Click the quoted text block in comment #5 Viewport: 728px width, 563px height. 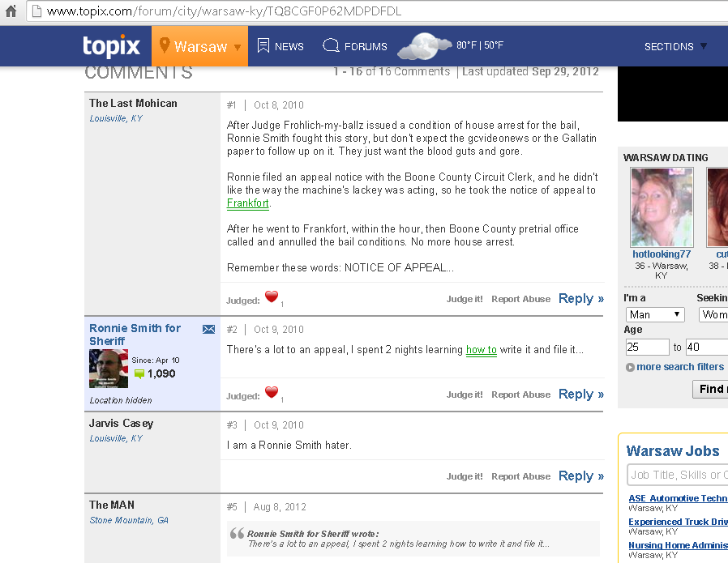[413, 539]
